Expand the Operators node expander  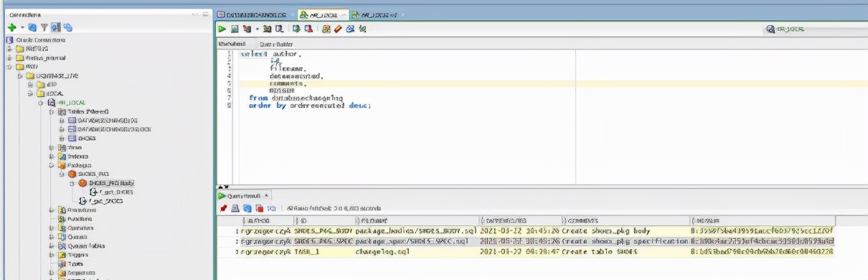tap(52, 228)
